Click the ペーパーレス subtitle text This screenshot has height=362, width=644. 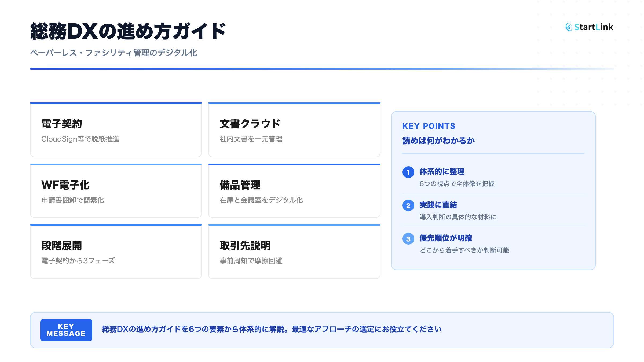tap(114, 53)
